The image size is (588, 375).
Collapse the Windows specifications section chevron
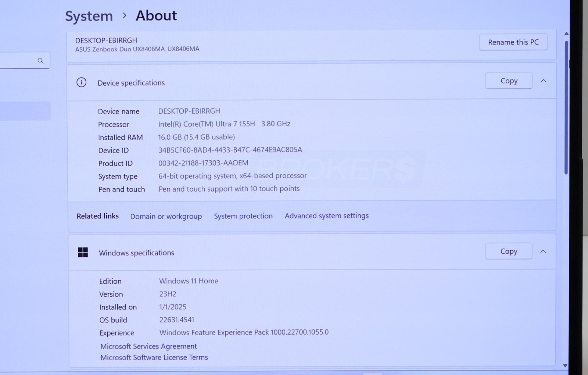pos(543,251)
